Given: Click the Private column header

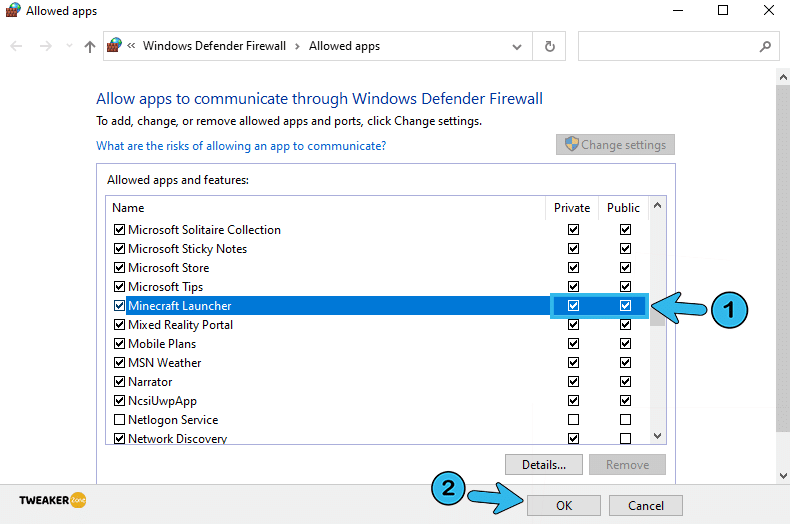Looking at the screenshot, I should (x=572, y=208).
